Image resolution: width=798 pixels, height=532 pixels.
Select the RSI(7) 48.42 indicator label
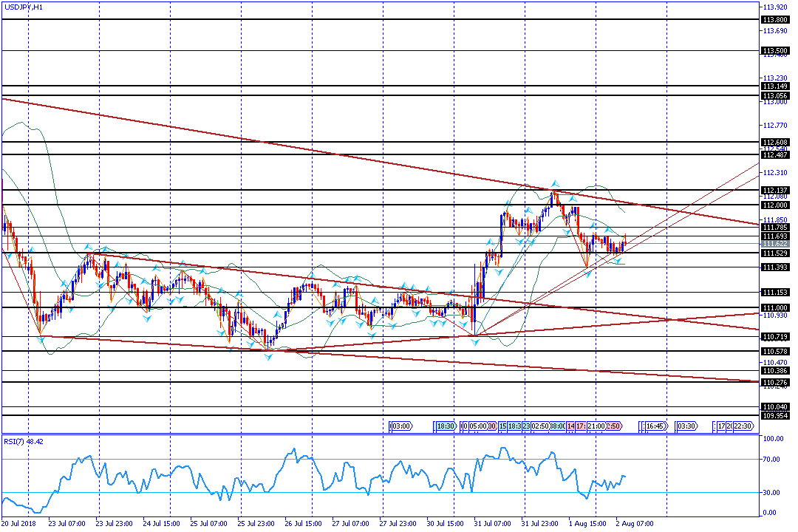tap(24, 441)
